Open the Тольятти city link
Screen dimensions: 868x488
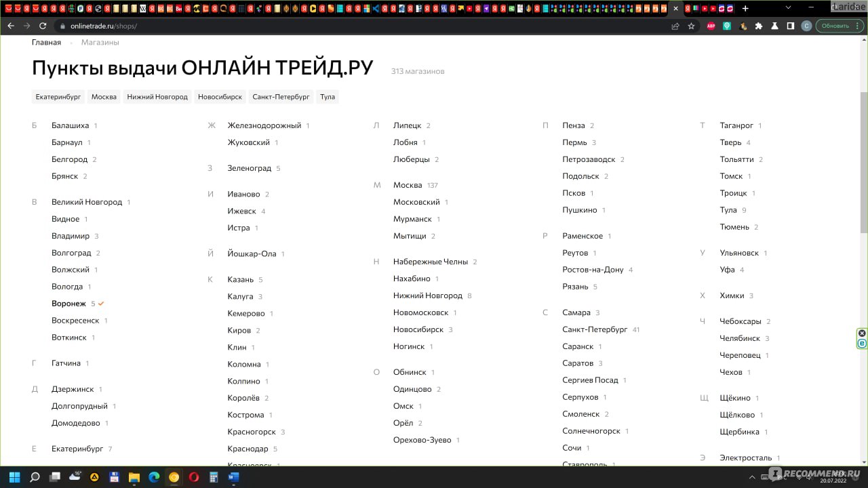tap(736, 159)
